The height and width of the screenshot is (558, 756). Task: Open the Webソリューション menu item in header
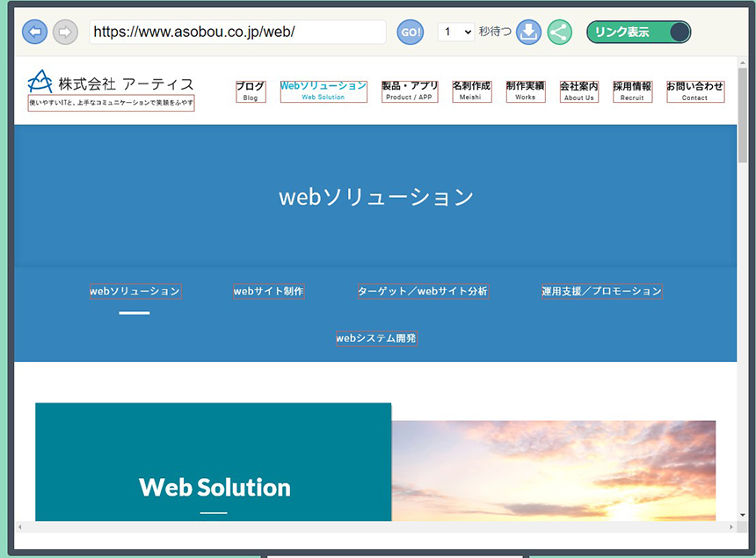pos(323,91)
